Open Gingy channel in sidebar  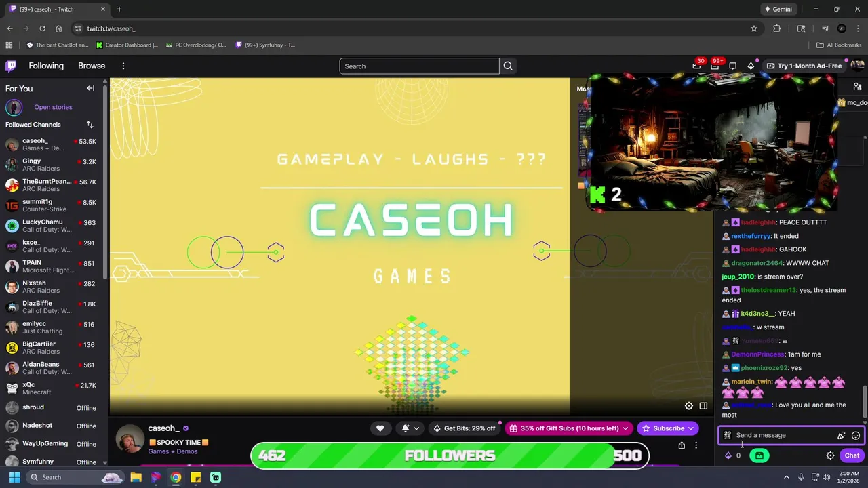[52, 165]
